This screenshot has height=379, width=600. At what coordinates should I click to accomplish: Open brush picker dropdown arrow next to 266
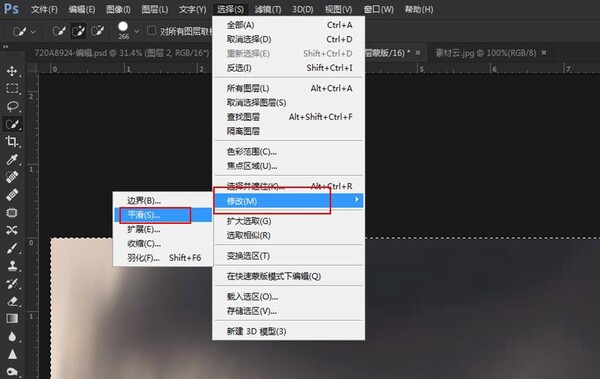(136, 31)
